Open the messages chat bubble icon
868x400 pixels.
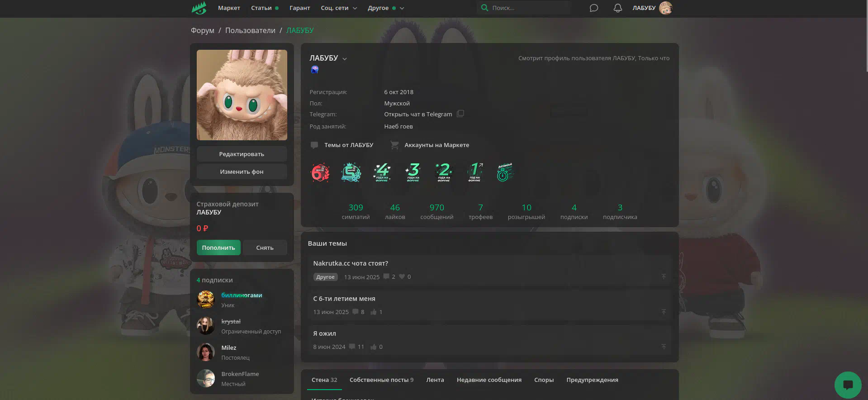click(594, 8)
